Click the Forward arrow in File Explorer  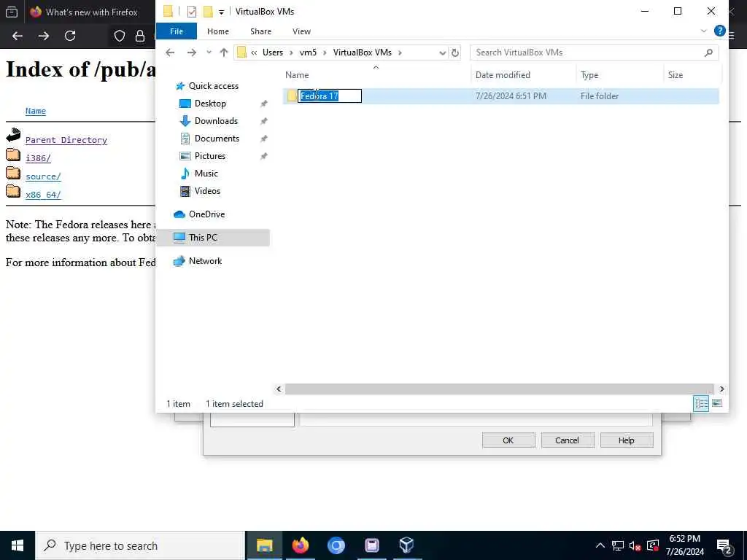point(192,52)
